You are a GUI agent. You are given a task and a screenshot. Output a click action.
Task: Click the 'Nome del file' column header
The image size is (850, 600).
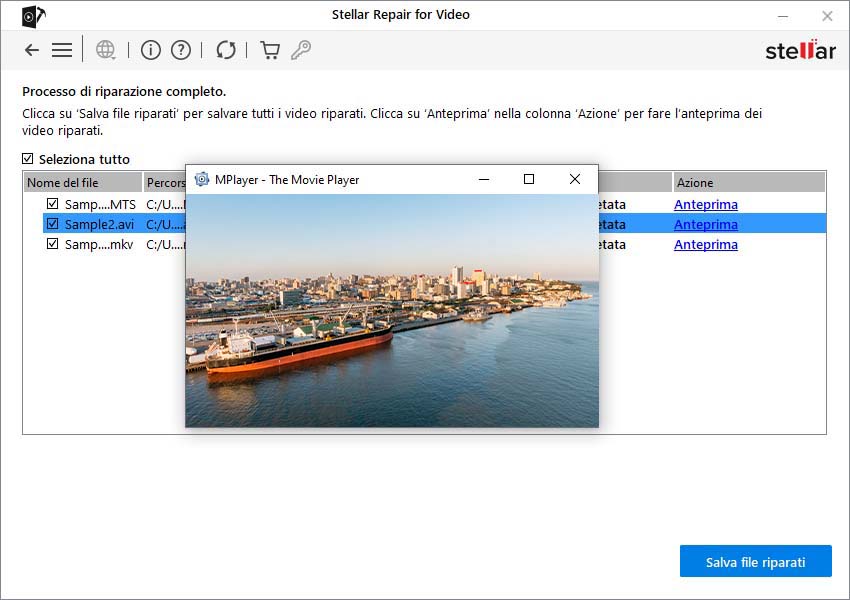[x=82, y=183]
